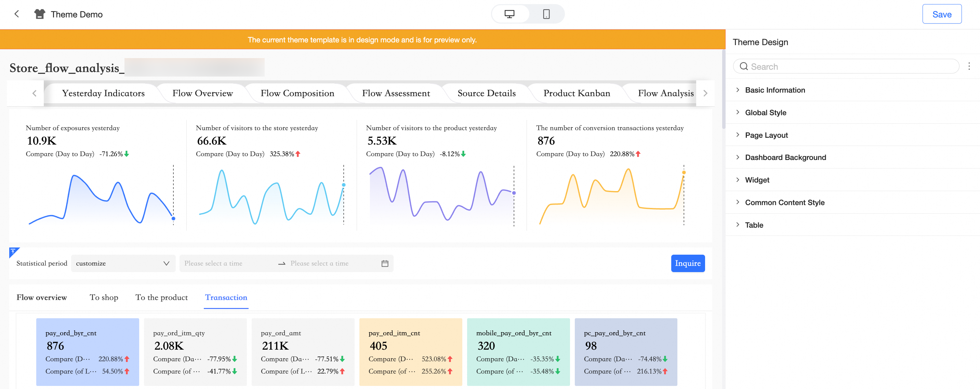Click the search magnifier icon
The width and height of the screenshot is (980, 389).
[x=743, y=67]
